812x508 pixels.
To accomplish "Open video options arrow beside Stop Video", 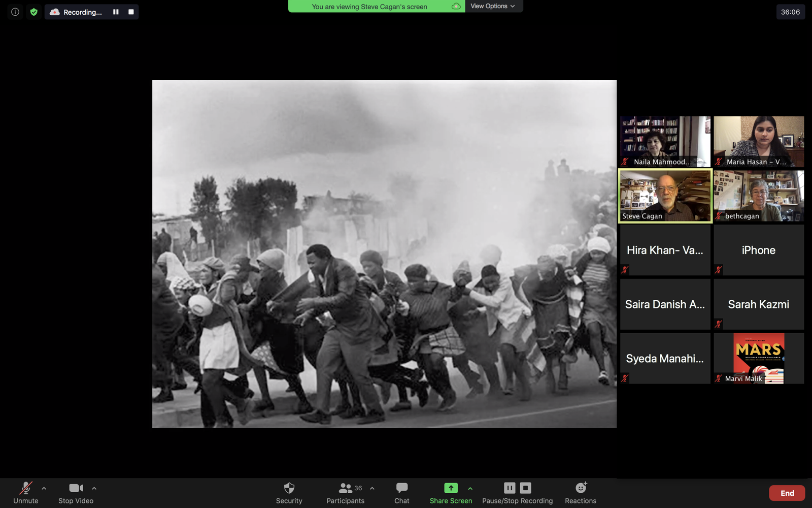I will click(94, 488).
